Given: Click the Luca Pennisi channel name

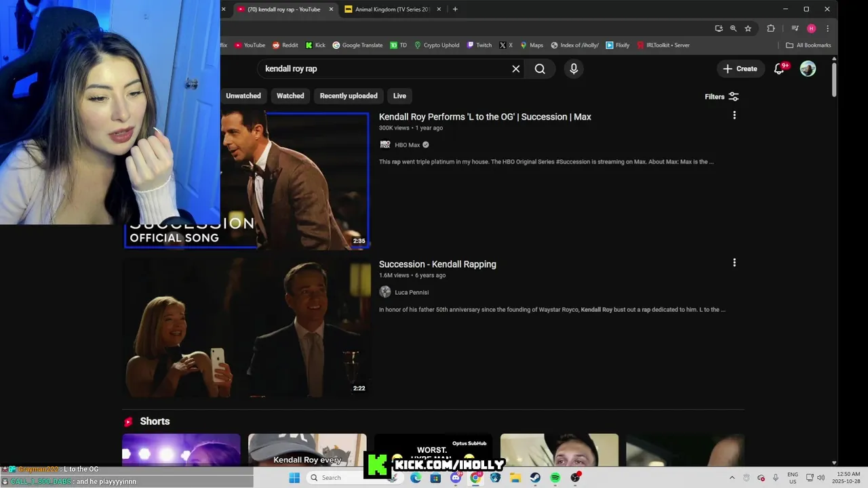Looking at the screenshot, I should pyautogui.click(x=412, y=292).
